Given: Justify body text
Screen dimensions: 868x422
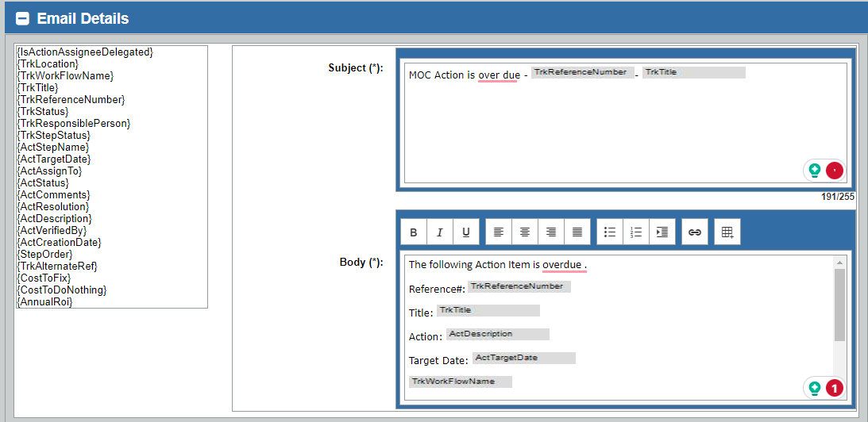Looking at the screenshot, I should pos(577,232).
